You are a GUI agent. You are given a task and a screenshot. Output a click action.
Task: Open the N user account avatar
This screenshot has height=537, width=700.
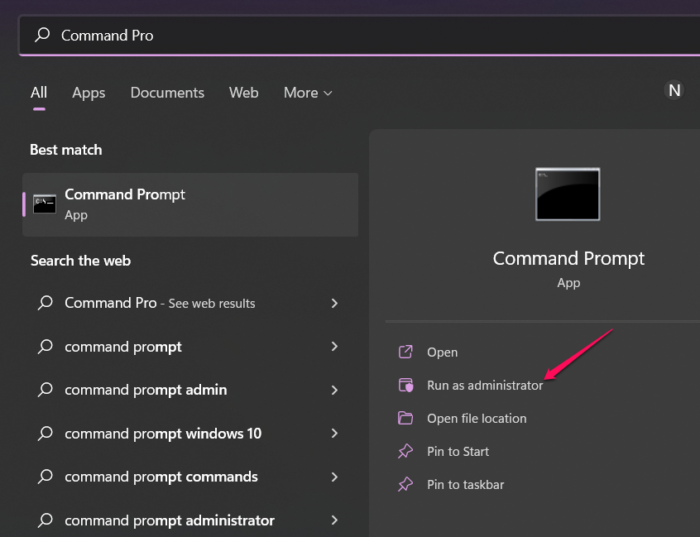(x=675, y=91)
